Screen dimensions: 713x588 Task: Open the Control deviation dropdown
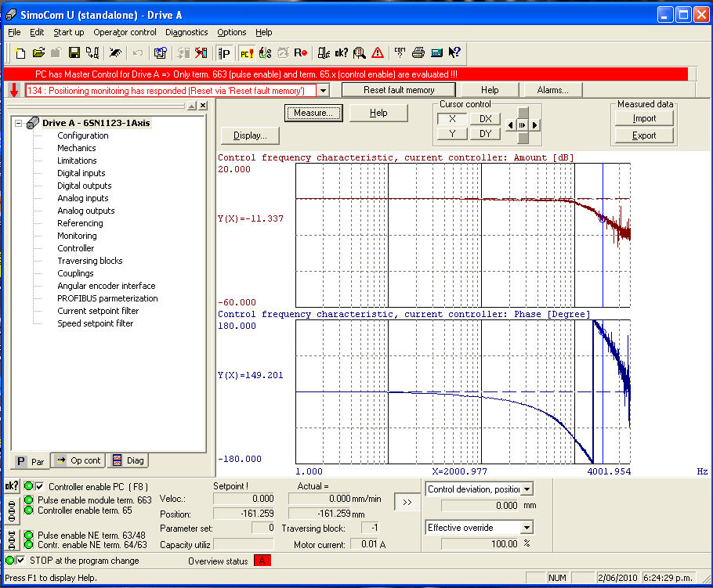[527, 489]
